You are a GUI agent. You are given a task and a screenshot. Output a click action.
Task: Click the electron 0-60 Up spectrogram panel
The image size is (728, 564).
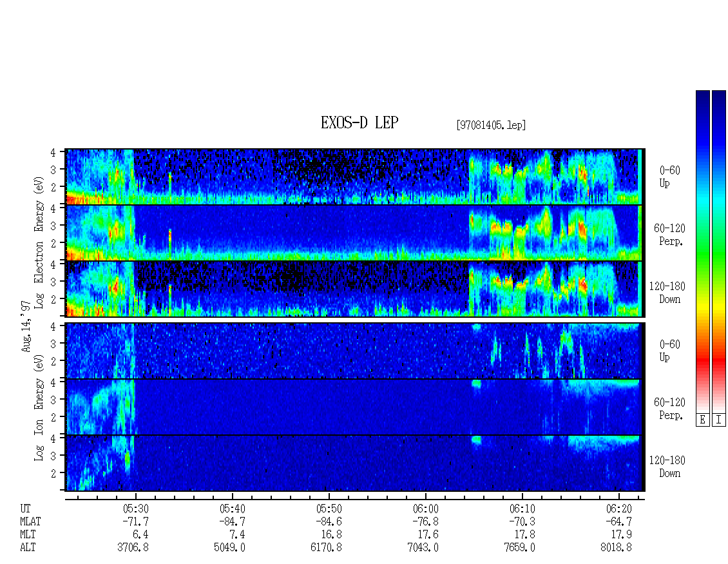(x=355, y=177)
